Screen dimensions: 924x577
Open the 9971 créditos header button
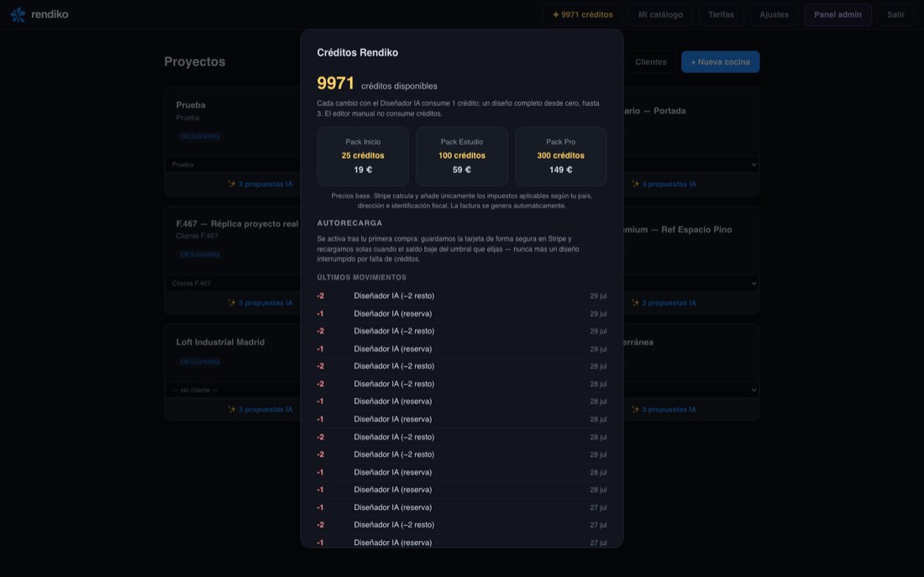tap(582, 15)
